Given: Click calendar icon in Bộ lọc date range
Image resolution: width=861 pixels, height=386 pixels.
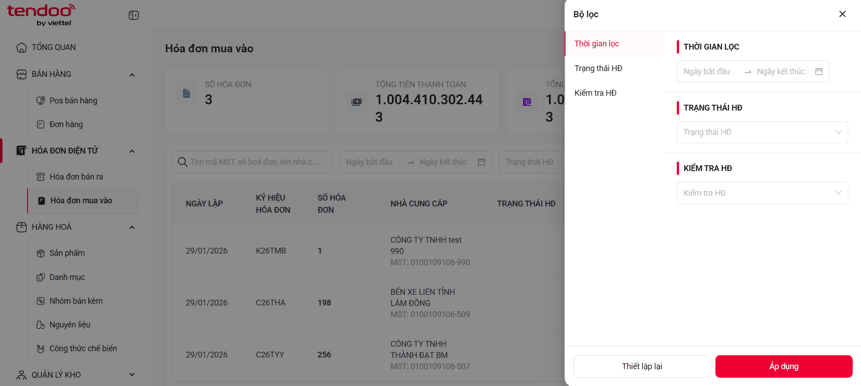Looking at the screenshot, I should coord(819,71).
